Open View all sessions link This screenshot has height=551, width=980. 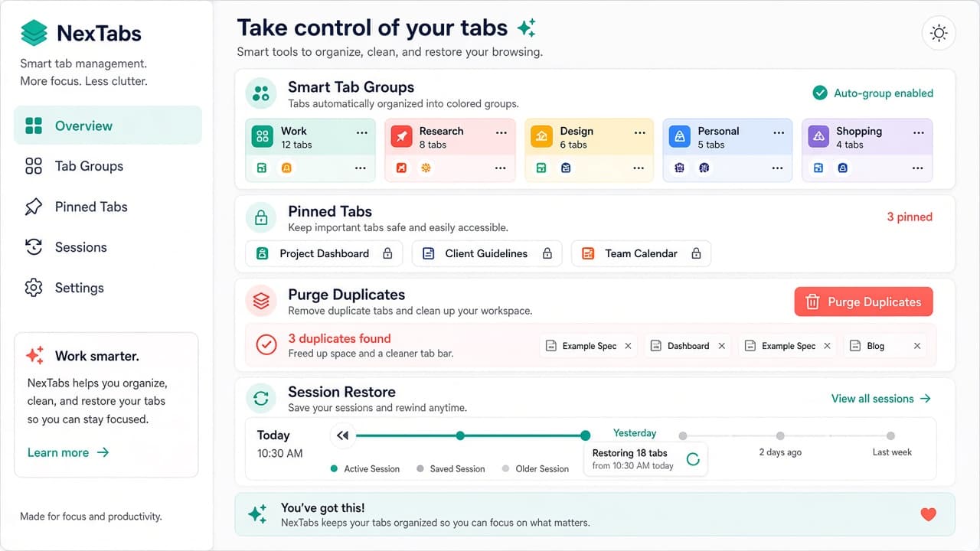[881, 399]
